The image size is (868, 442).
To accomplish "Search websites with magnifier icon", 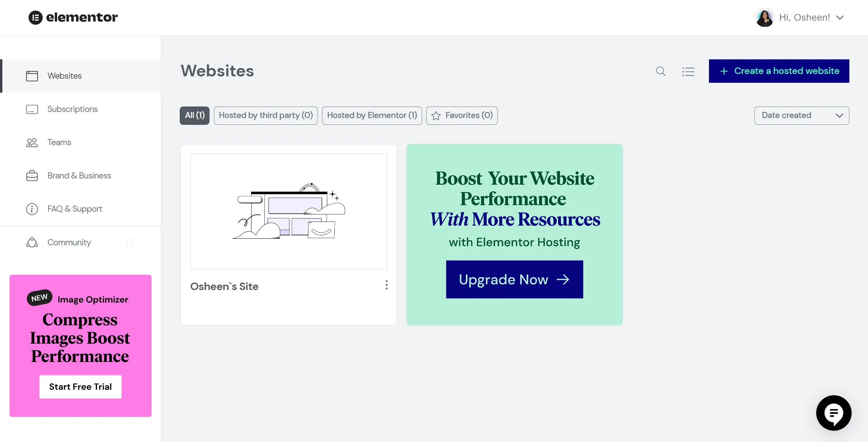I will point(660,71).
